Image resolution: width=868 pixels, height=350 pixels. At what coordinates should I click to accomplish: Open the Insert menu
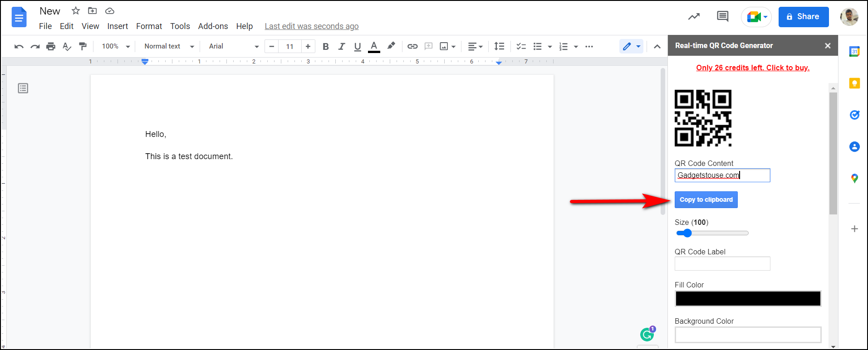pos(118,26)
